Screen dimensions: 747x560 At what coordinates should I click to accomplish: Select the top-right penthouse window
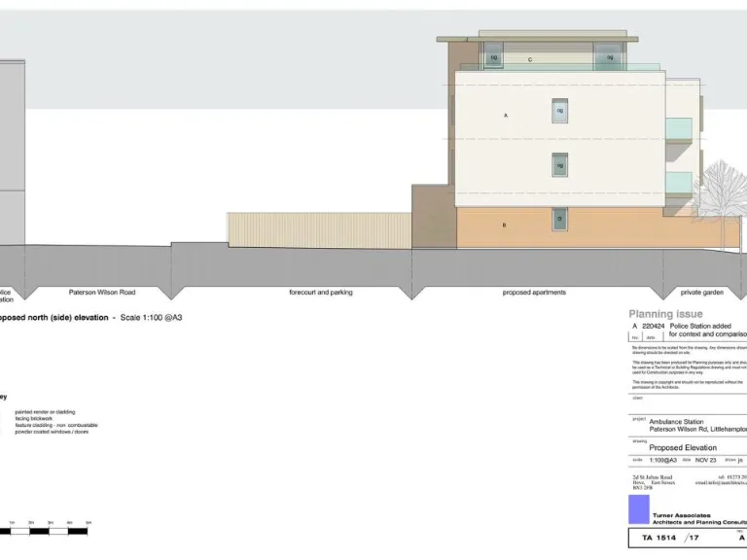[609, 57]
